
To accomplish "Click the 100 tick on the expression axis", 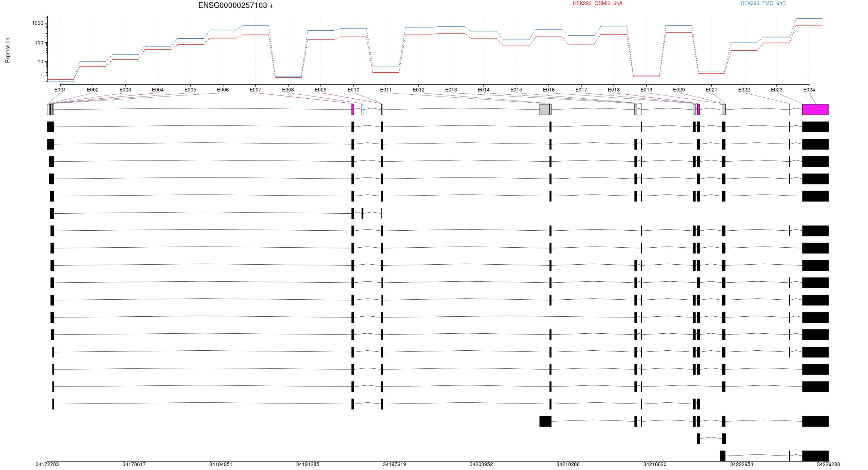I will click(x=39, y=43).
